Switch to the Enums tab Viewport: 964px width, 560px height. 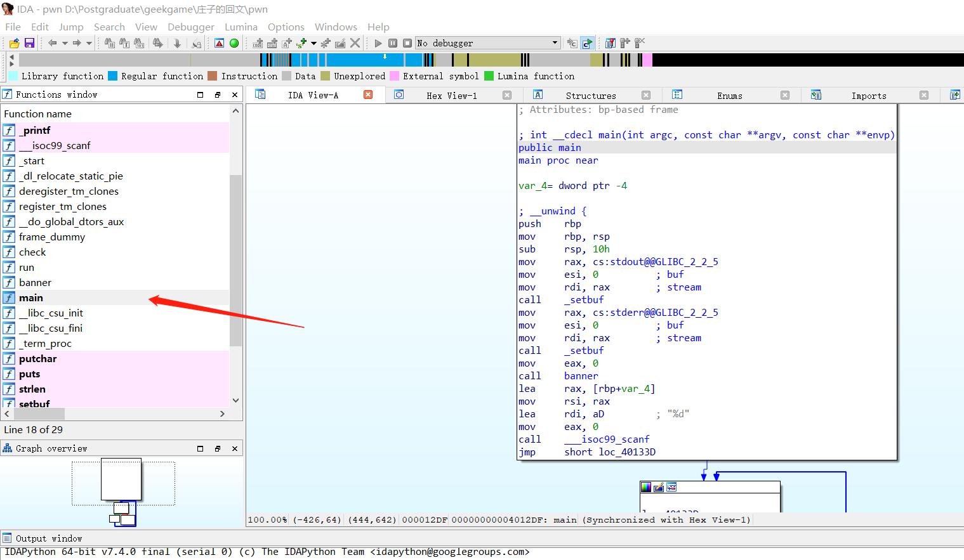[730, 95]
